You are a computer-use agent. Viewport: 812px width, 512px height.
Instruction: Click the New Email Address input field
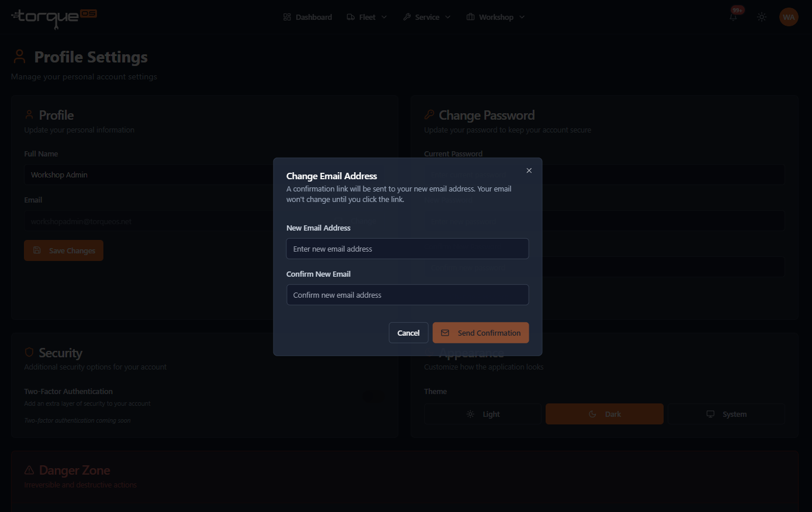coord(407,249)
